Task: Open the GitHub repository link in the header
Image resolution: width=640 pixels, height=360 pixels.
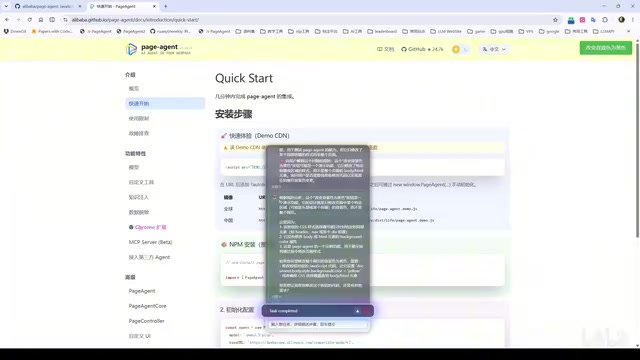Action: click(x=422, y=49)
